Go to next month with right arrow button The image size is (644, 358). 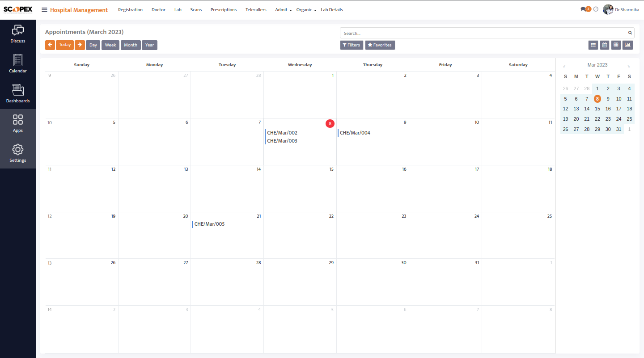80,45
